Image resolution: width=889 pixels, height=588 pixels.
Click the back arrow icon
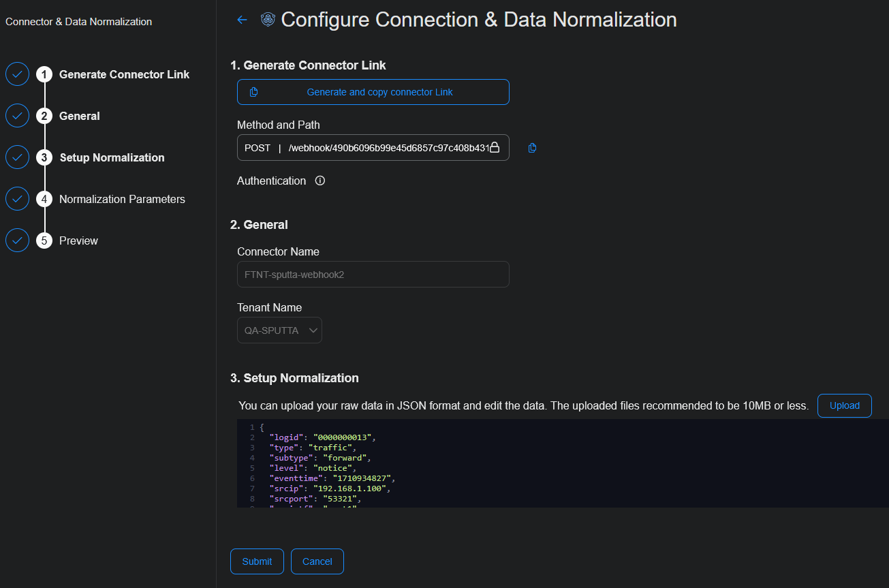coord(242,20)
